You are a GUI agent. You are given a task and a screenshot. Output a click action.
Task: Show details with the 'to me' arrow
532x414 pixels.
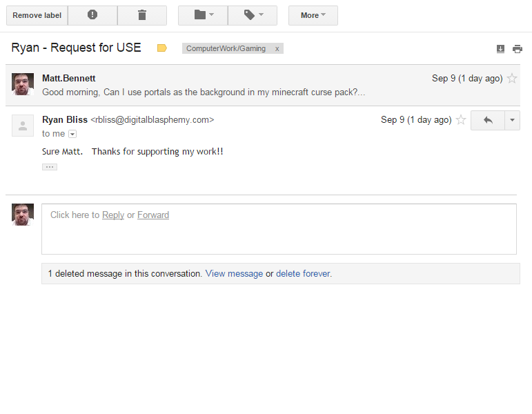[72, 134]
